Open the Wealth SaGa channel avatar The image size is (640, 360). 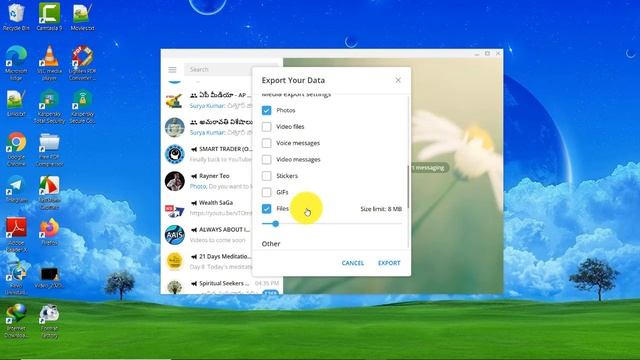tap(175, 208)
